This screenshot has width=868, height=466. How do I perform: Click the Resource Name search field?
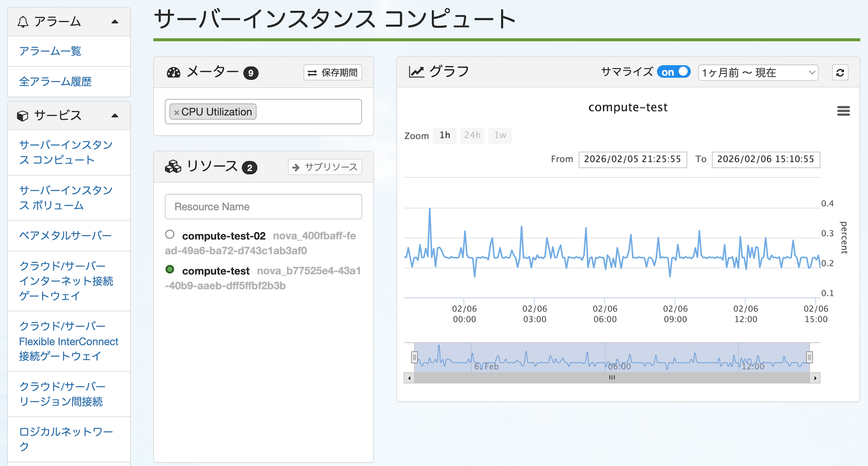[x=263, y=207]
